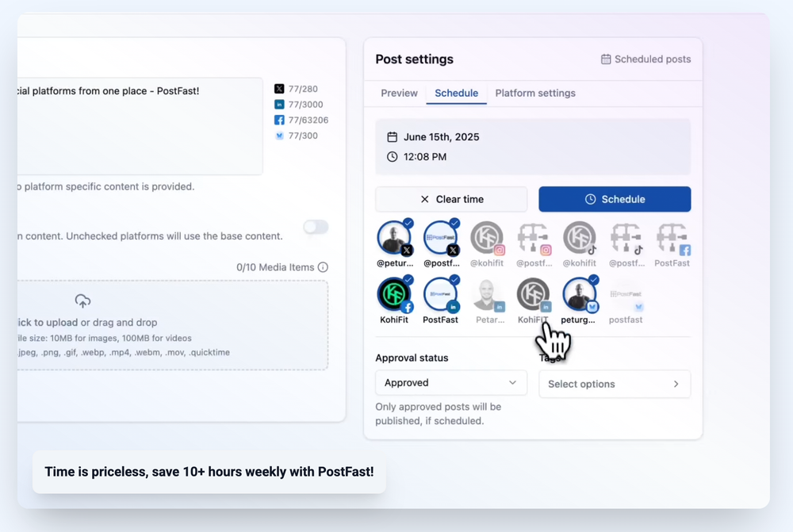
Task: Click the calendar icon beside June 15th
Action: pyautogui.click(x=392, y=137)
